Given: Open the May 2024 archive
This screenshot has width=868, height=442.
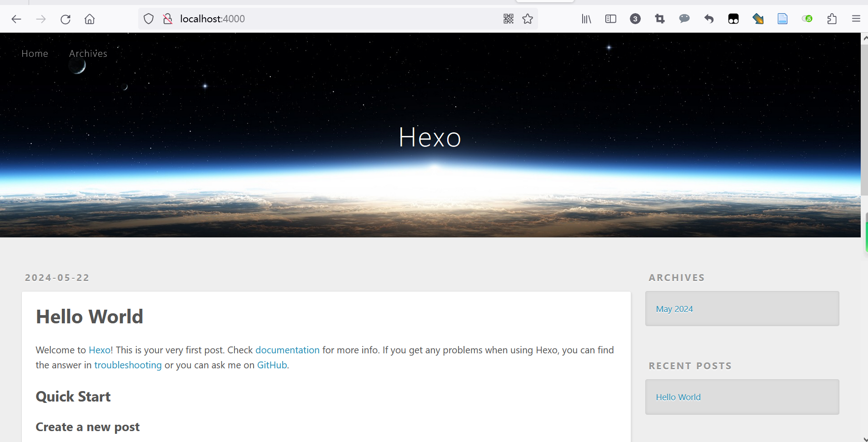Looking at the screenshot, I should coord(674,308).
